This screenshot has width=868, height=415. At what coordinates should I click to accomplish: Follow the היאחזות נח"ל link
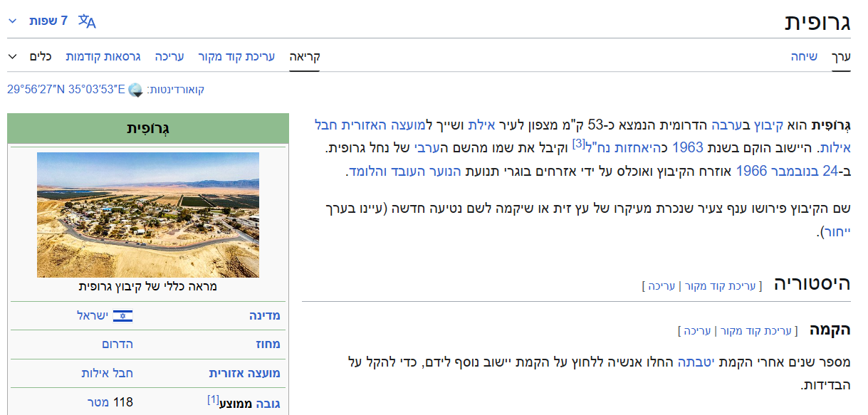click(624, 148)
